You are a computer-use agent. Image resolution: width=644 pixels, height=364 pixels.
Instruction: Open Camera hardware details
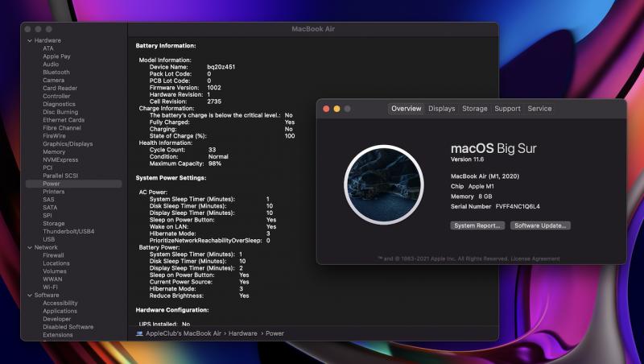pyautogui.click(x=53, y=81)
